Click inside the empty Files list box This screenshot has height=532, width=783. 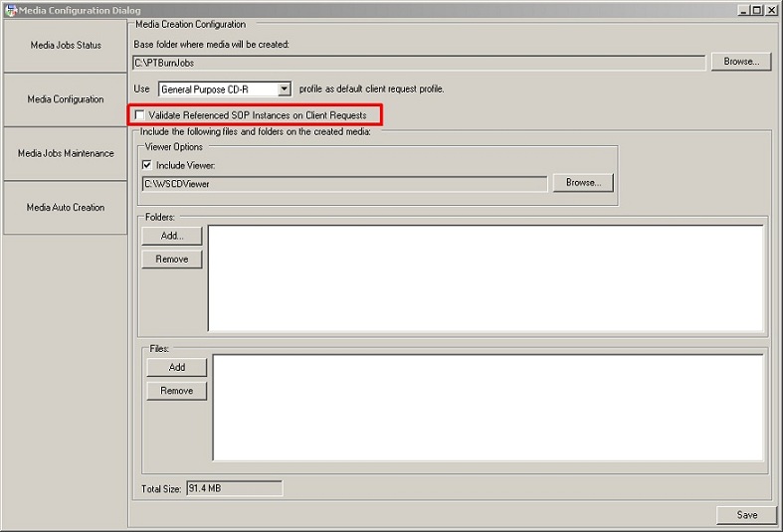click(488, 408)
